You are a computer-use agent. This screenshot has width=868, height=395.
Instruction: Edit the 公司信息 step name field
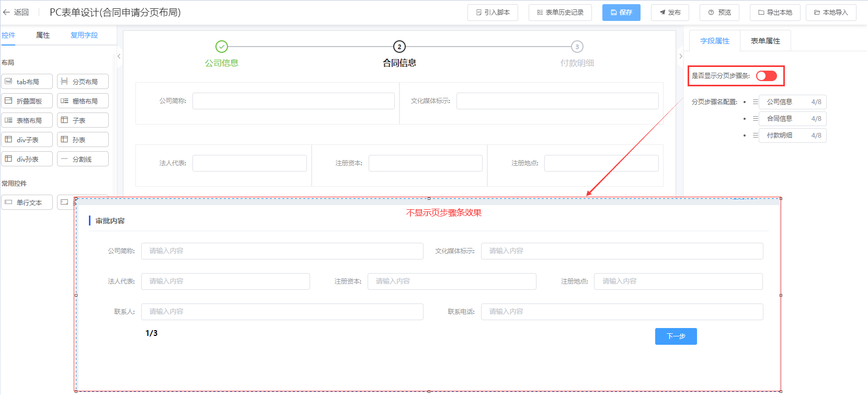pos(793,102)
